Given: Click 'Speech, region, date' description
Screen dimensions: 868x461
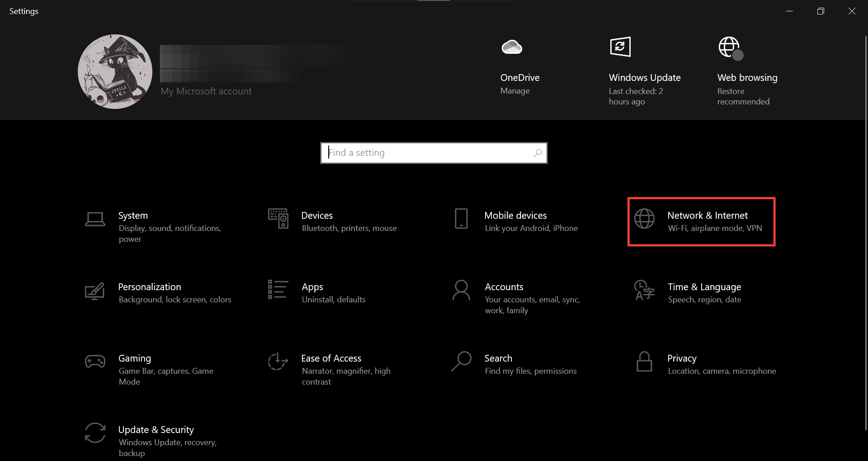Looking at the screenshot, I should pos(704,300).
